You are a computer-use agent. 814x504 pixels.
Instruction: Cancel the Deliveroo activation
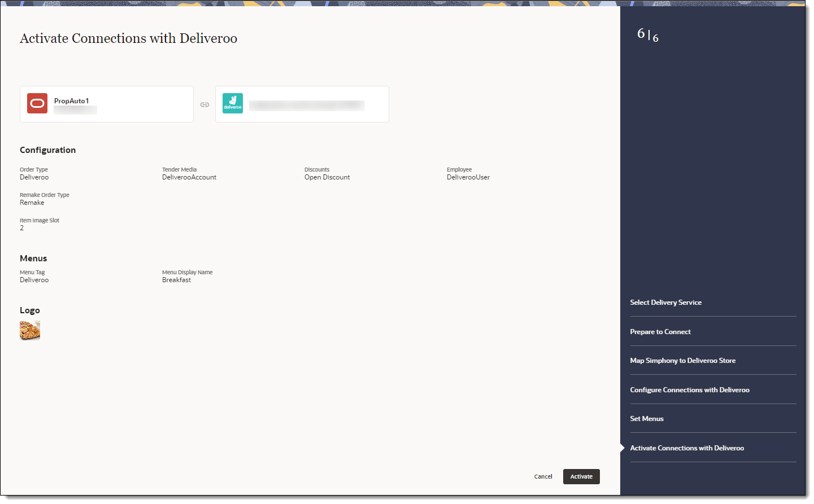(x=543, y=476)
